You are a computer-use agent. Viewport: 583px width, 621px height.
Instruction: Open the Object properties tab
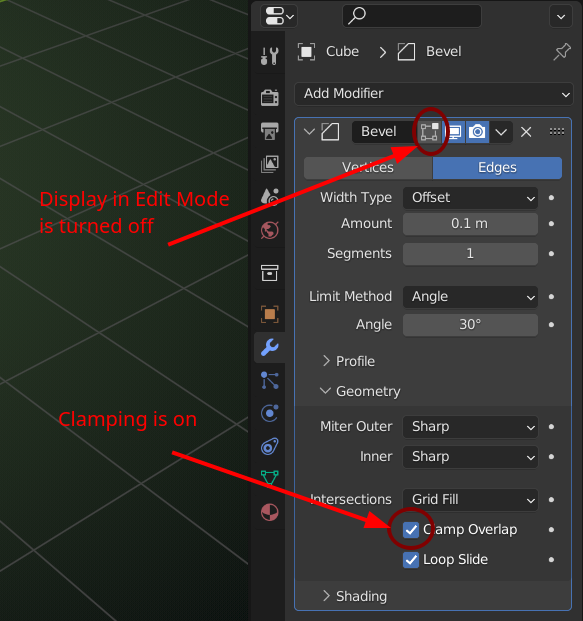point(270,314)
